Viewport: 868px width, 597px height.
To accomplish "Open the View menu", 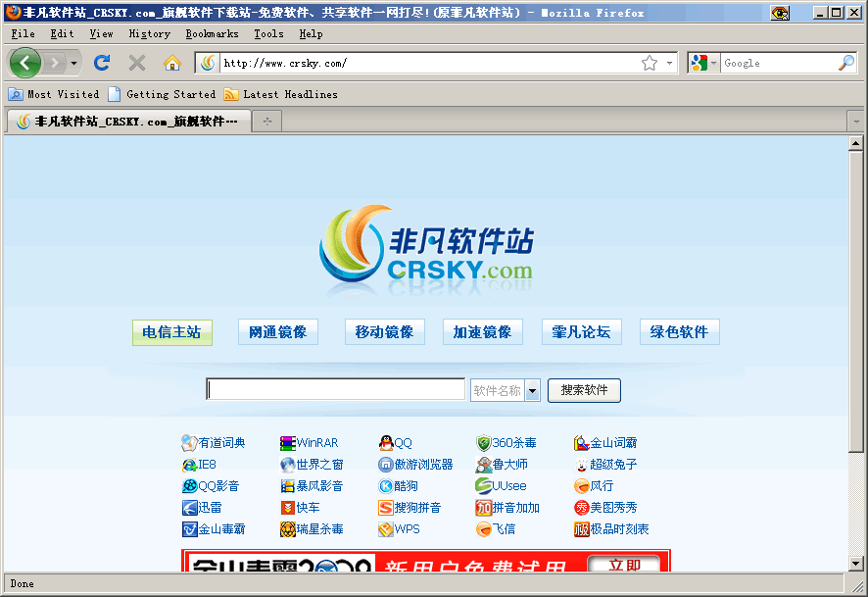I will [x=101, y=33].
